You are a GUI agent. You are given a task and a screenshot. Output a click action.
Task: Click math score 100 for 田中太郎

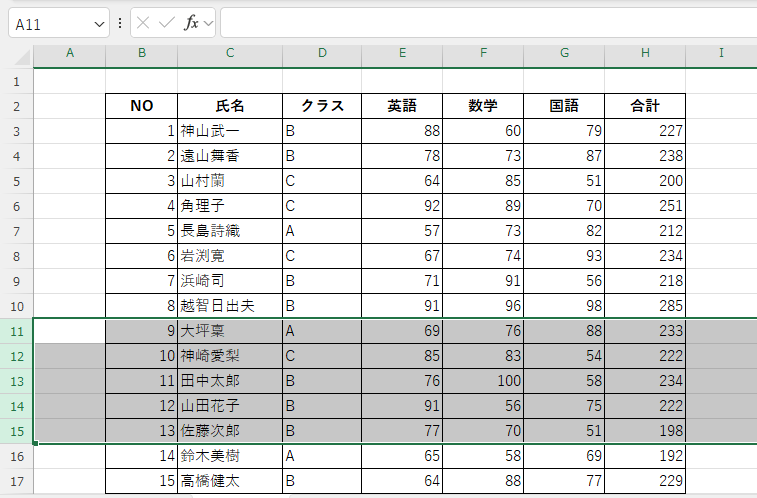[x=483, y=382]
